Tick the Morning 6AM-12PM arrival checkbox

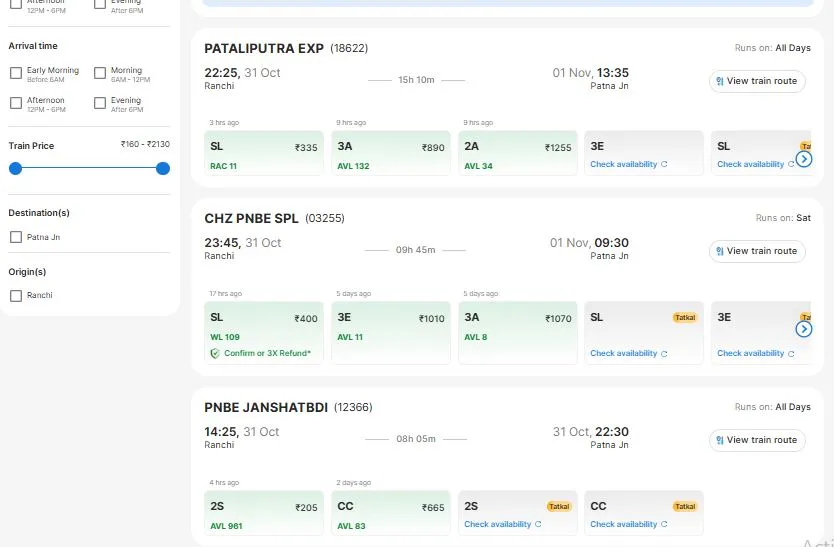[100, 73]
